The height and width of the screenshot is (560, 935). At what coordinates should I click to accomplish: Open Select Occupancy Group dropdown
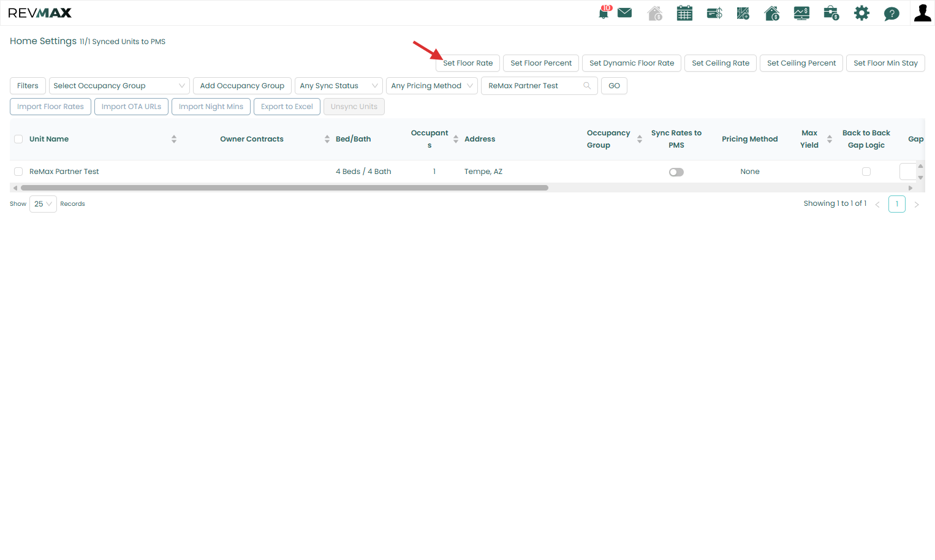tap(119, 86)
